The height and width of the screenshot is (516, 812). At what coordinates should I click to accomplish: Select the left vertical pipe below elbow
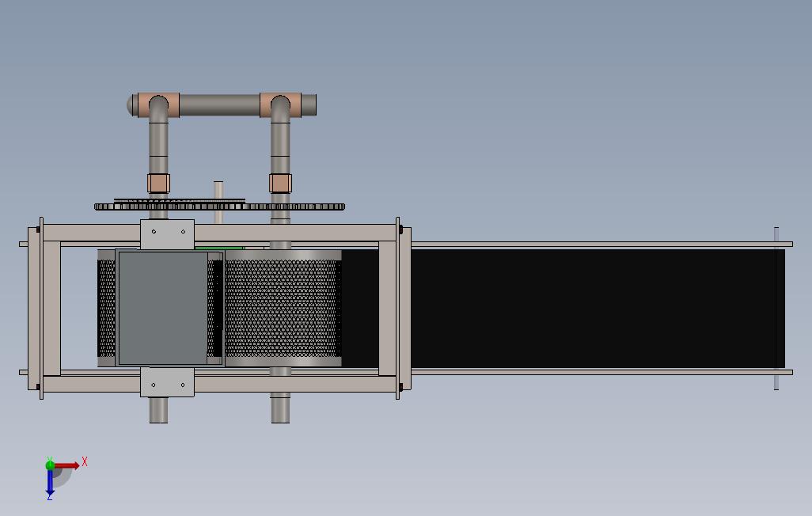coord(158,148)
